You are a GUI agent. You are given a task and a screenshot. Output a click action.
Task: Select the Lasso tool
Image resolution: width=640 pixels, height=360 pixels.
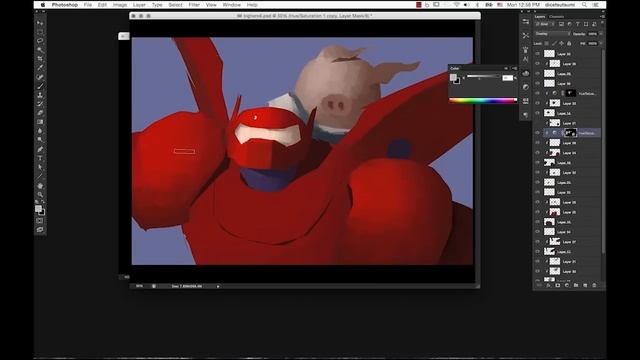click(x=40, y=41)
